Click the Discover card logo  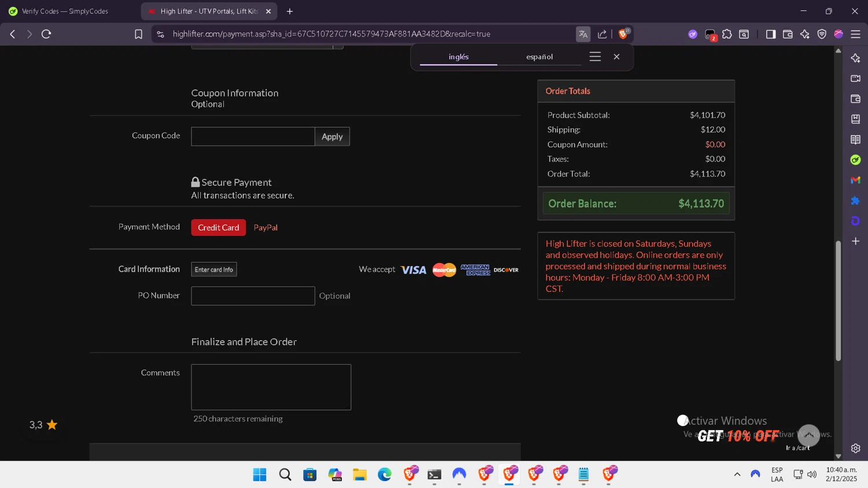[506, 270]
